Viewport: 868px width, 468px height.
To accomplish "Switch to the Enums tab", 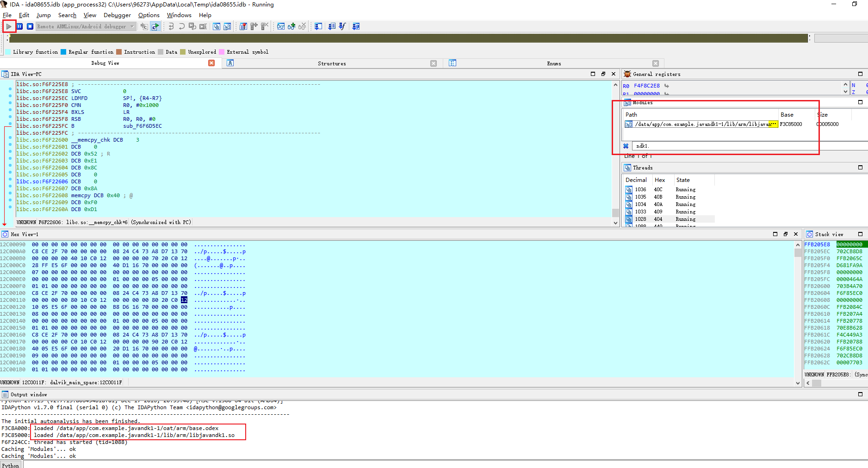I will point(554,63).
